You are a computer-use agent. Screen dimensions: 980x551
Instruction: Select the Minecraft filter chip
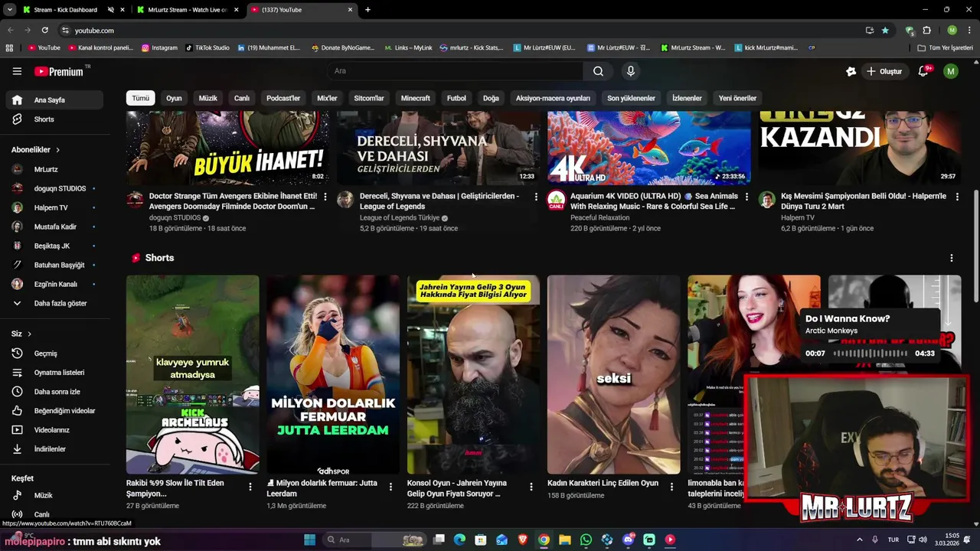click(416, 98)
